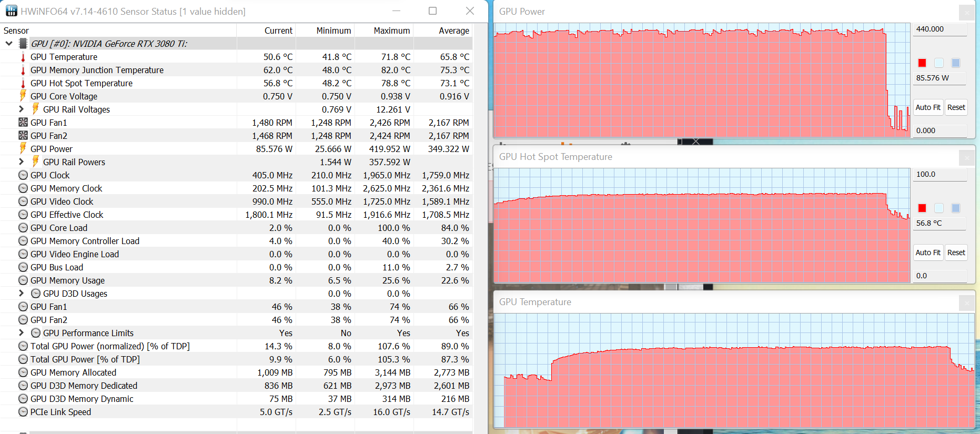Click the gauge icon beside GPU Memory Allocated
The width and height of the screenshot is (980, 434).
[23, 372]
